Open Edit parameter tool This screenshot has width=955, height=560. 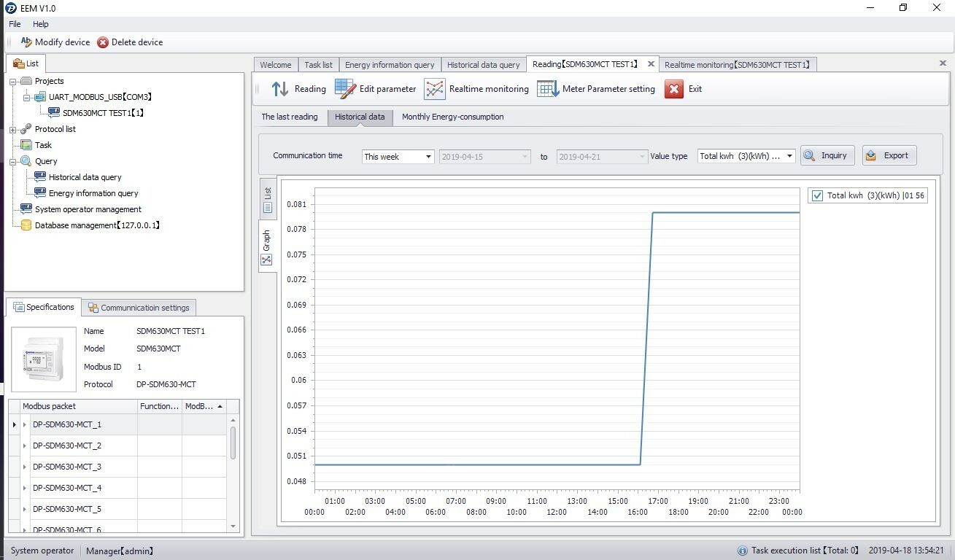[x=345, y=89]
